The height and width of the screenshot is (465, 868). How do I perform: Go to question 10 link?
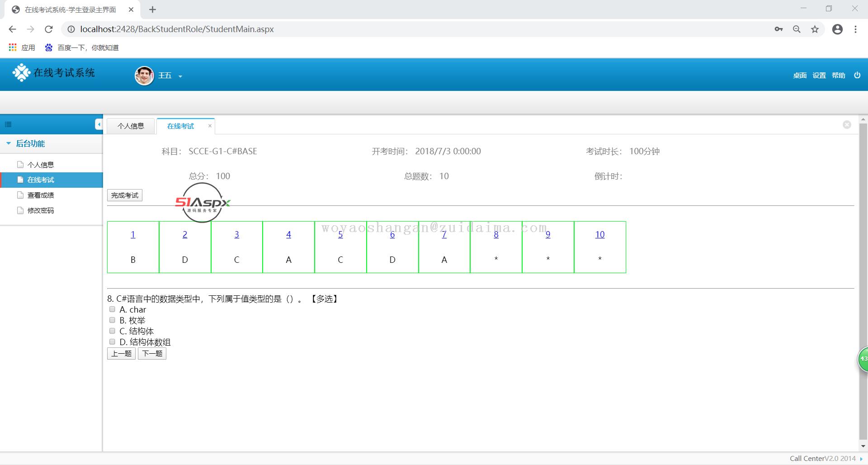[x=600, y=234]
